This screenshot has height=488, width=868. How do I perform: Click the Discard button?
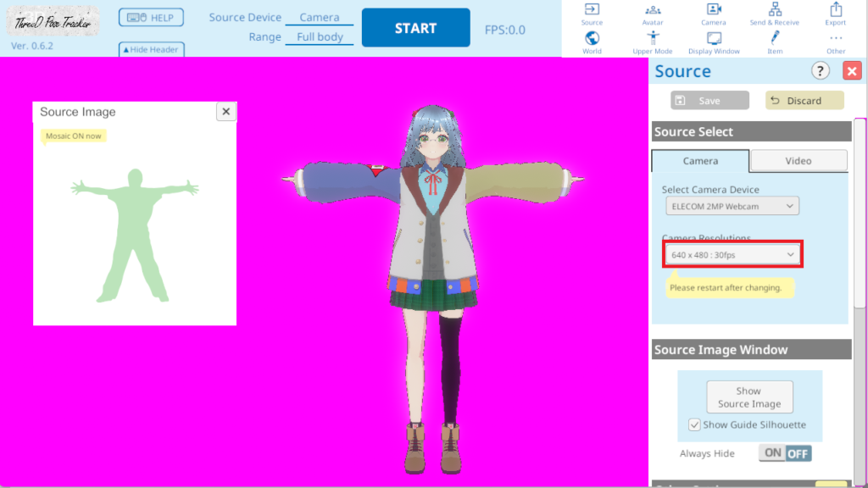[804, 101]
